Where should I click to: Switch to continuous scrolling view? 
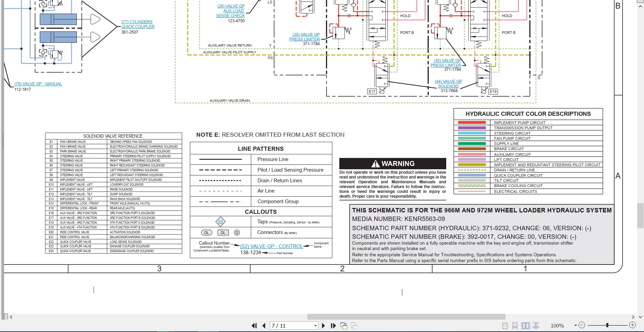515,325
